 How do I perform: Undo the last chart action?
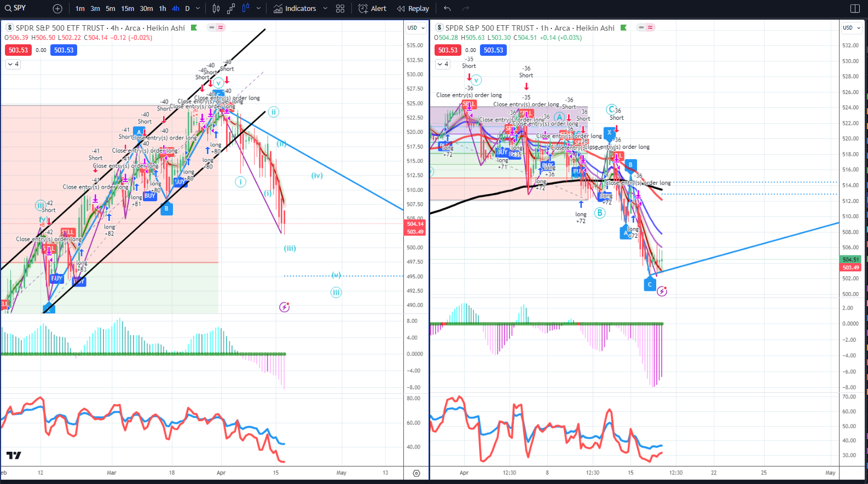(447, 9)
